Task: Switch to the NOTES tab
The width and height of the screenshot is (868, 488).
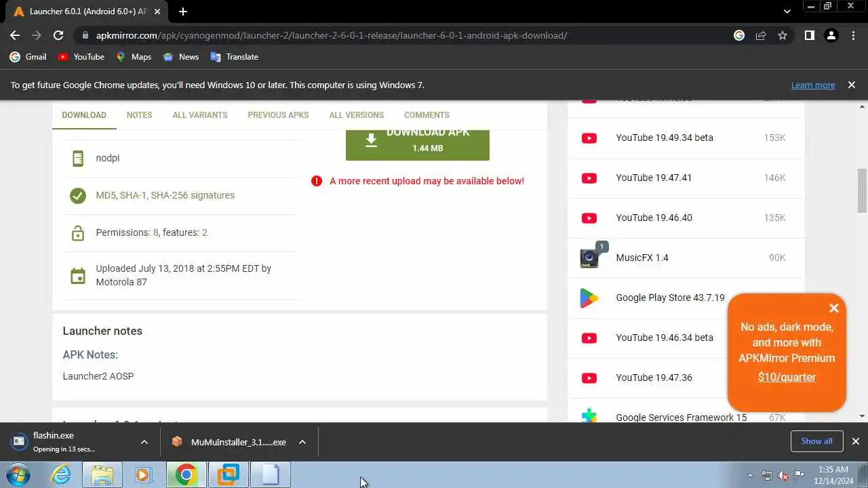Action: pyautogui.click(x=139, y=115)
